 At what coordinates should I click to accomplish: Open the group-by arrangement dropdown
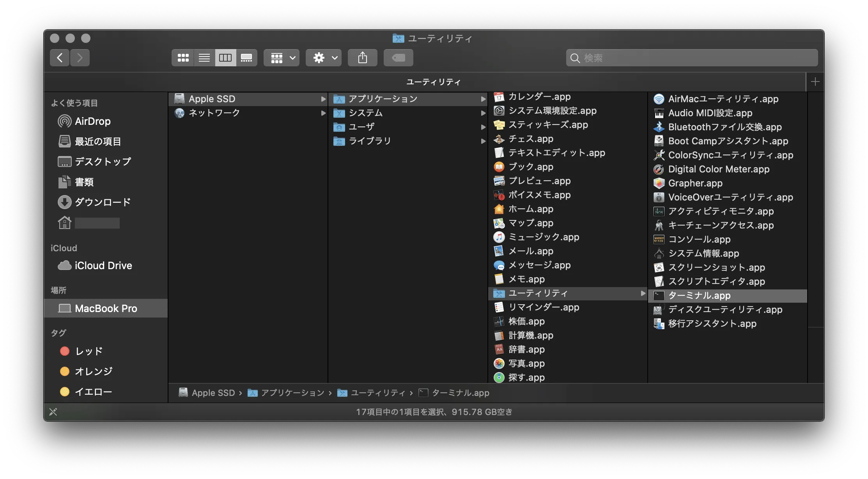(282, 58)
